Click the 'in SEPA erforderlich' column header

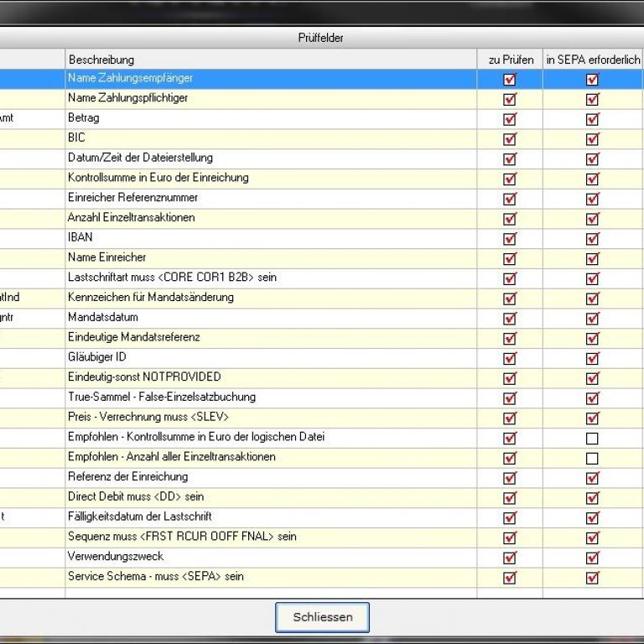[x=592, y=60]
